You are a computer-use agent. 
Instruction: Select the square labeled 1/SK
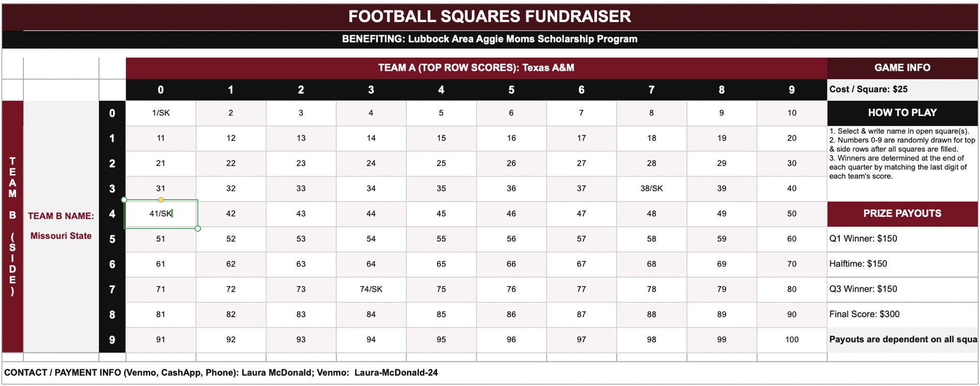click(x=161, y=113)
